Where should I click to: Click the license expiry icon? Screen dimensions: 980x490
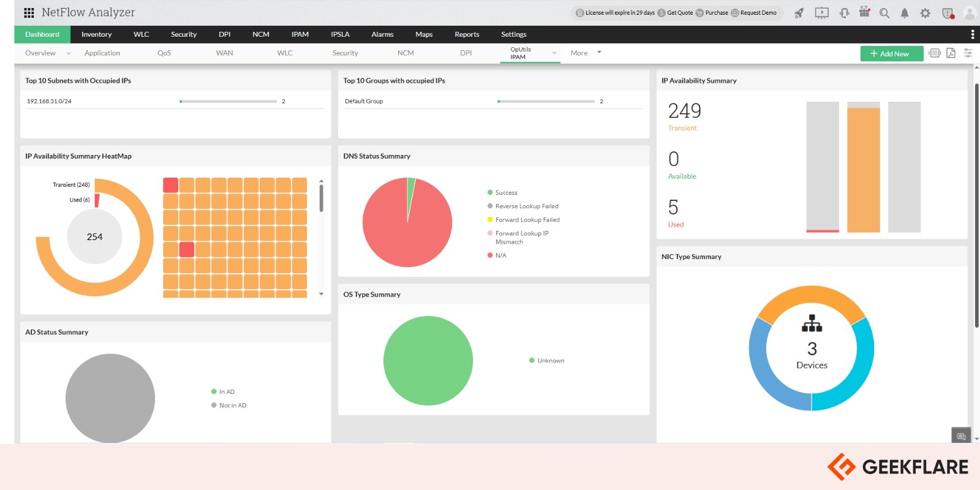point(579,13)
